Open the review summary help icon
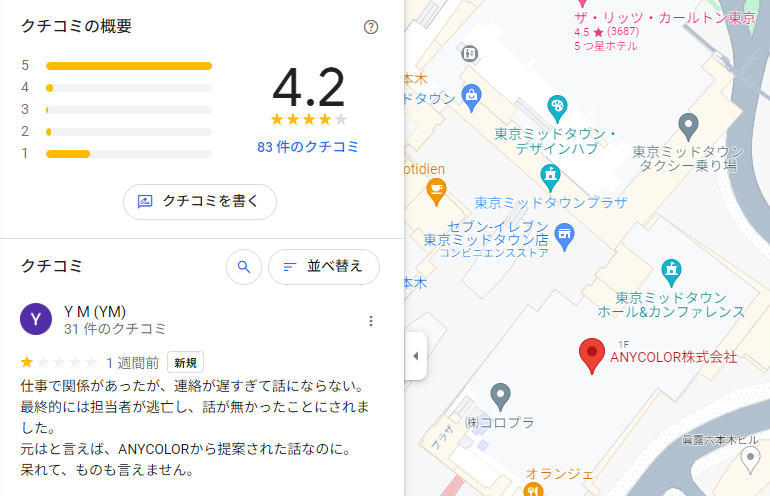Viewport: 770px width, 496px height. (371, 27)
